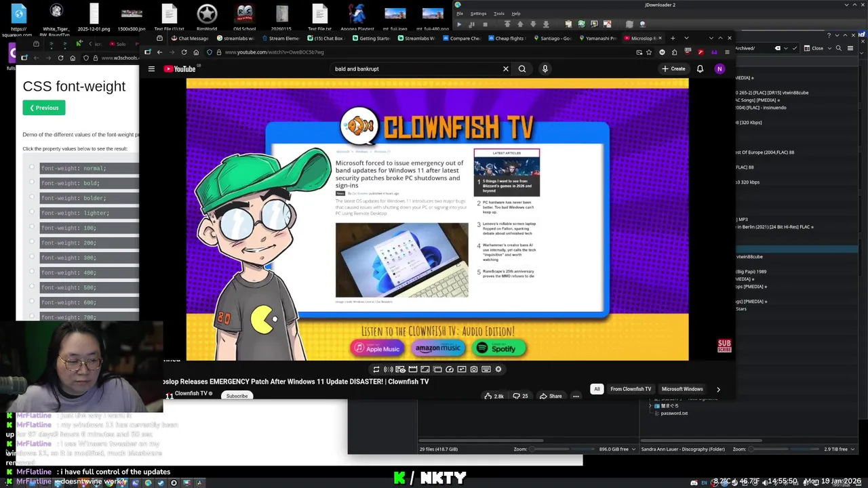Select font-weight: 400; radio option
868x488 pixels.
click(32, 271)
